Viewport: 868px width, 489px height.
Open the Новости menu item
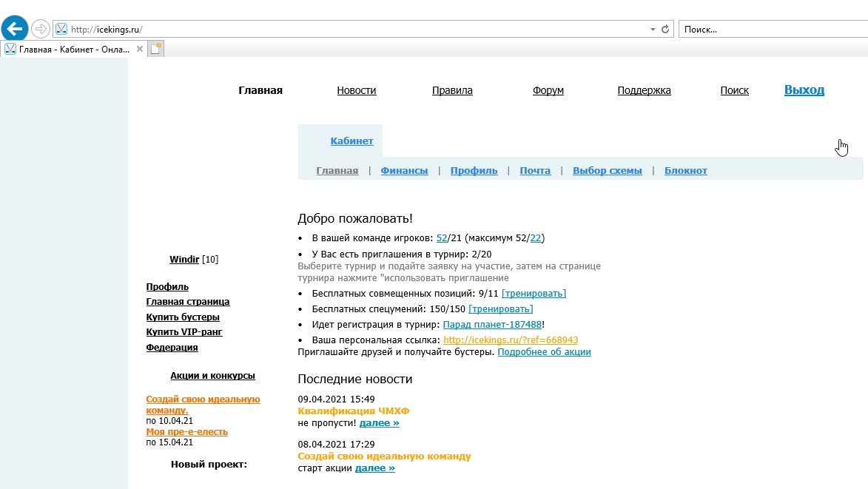pyautogui.click(x=357, y=90)
